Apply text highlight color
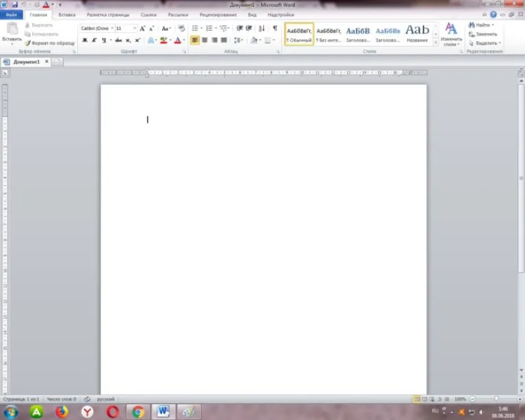This screenshot has width=525, height=420. 163,40
